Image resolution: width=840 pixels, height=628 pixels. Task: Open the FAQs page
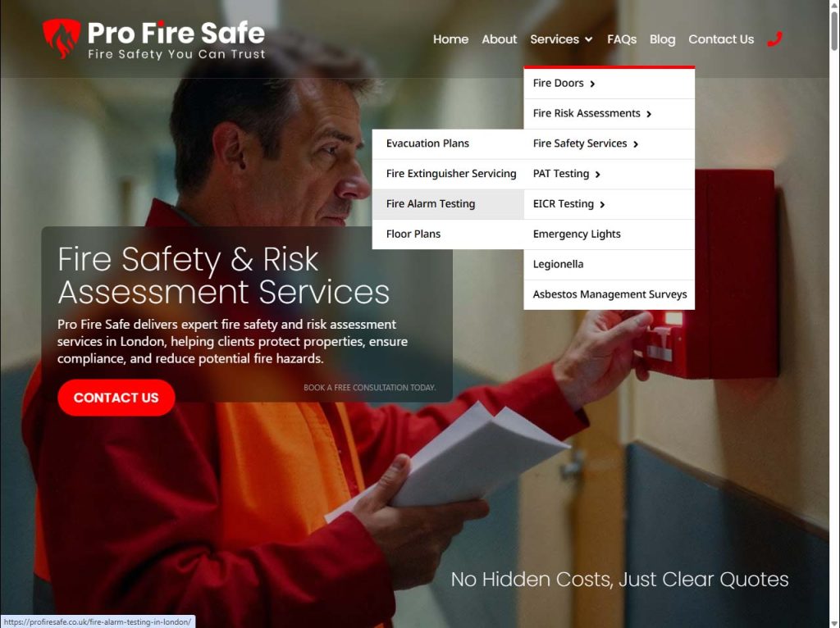coord(622,39)
